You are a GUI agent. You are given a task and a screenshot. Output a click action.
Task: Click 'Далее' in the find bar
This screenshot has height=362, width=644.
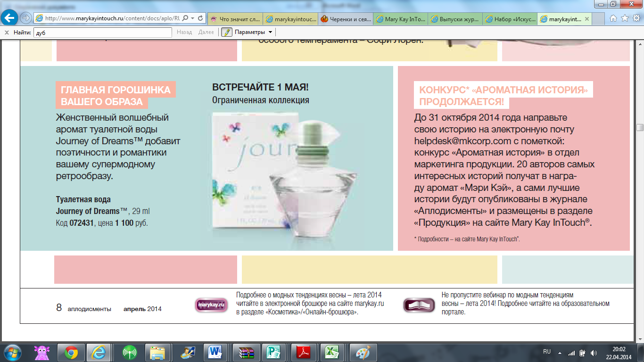point(206,32)
